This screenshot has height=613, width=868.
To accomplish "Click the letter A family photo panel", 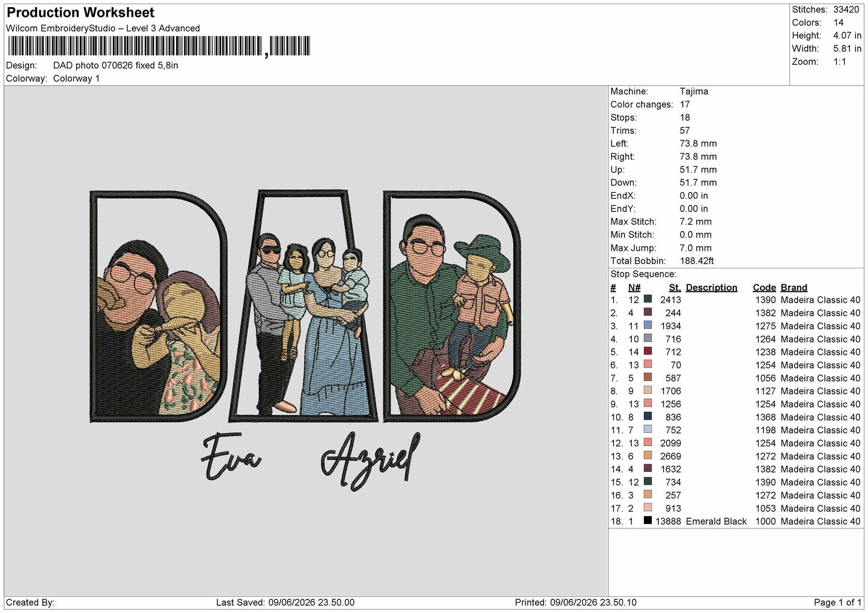I will pos(305,306).
